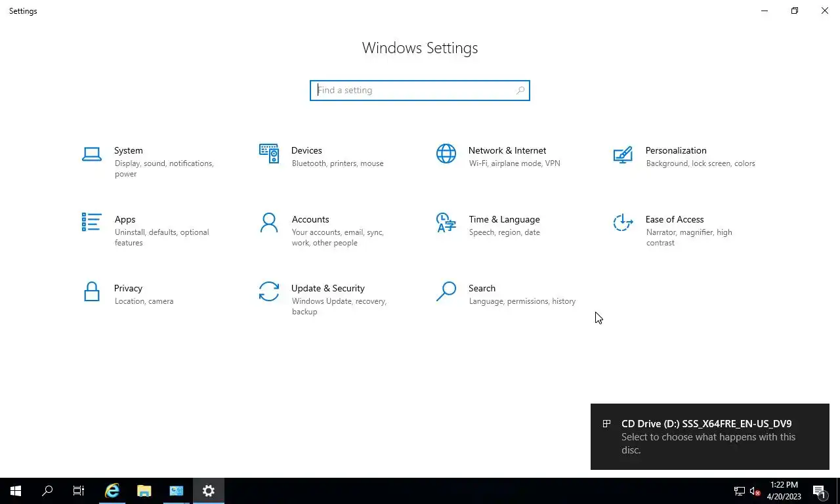The height and width of the screenshot is (504, 840).
Task: Click 'Location, camera' text
Action: point(144,301)
